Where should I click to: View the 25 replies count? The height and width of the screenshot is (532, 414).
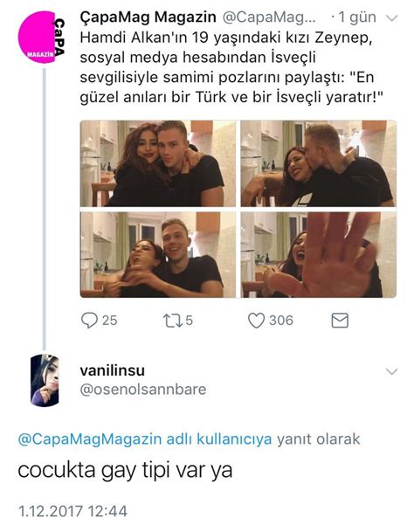tap(109, 321)
